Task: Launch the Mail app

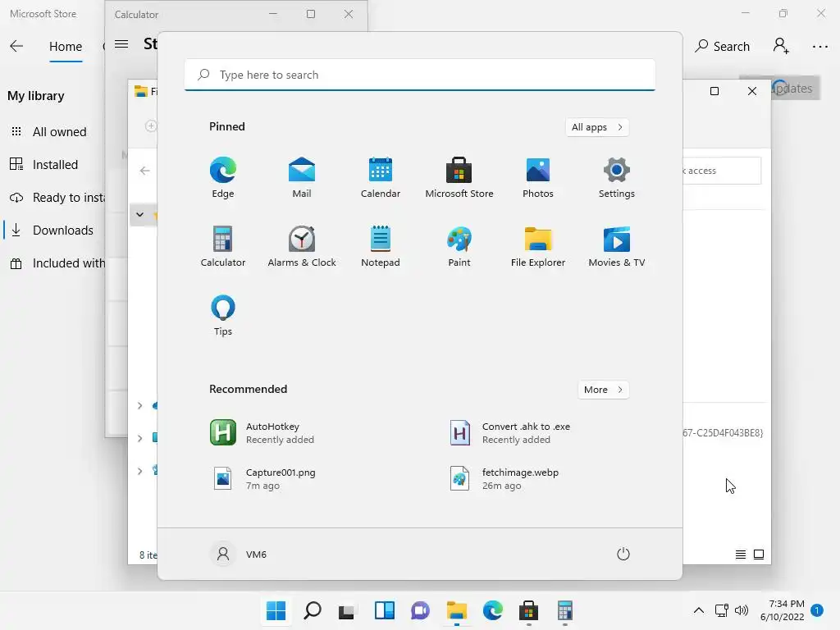Action: point(302,177)
